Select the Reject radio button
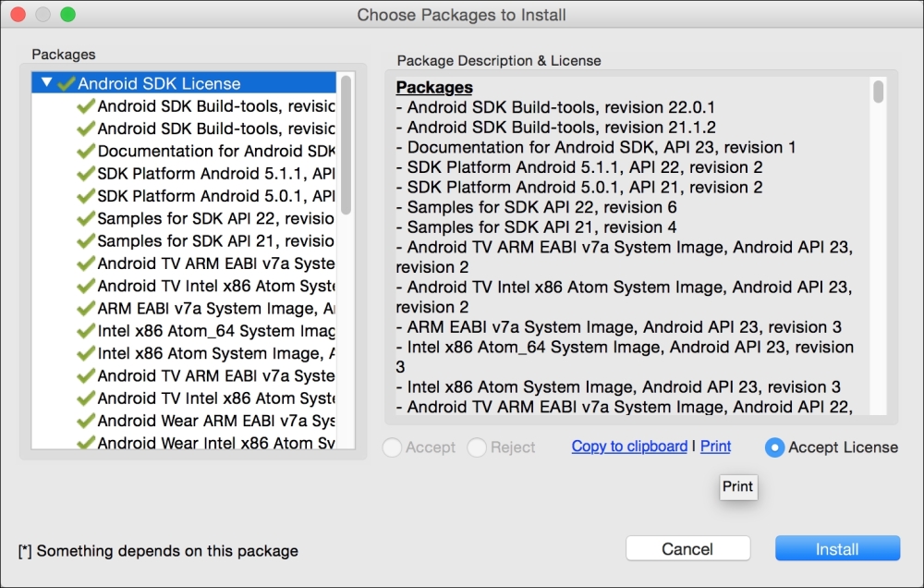The image size is (924, 588). 477,447
